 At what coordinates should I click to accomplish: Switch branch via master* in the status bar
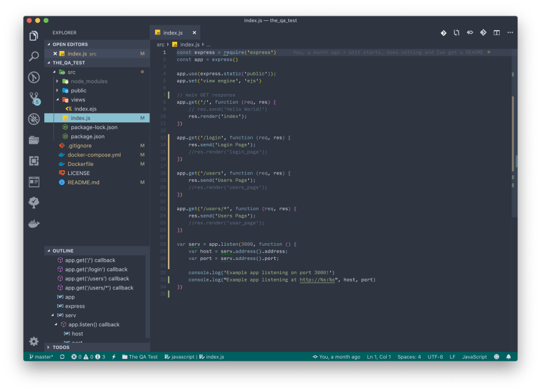(41, 357)
